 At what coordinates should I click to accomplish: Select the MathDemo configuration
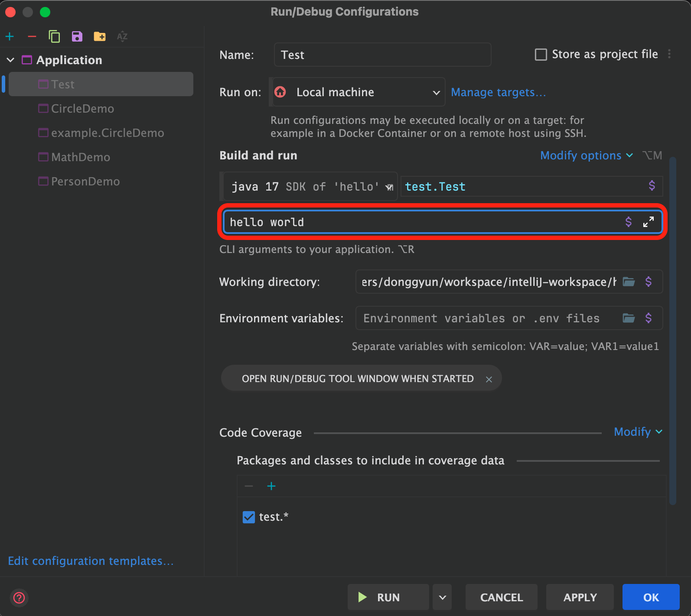pos(101,157)
